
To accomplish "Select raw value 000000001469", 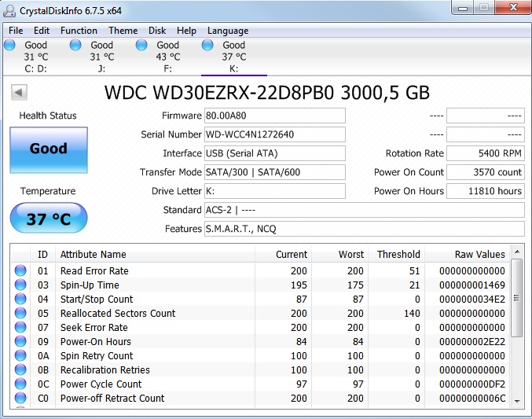I will [472, 285].
